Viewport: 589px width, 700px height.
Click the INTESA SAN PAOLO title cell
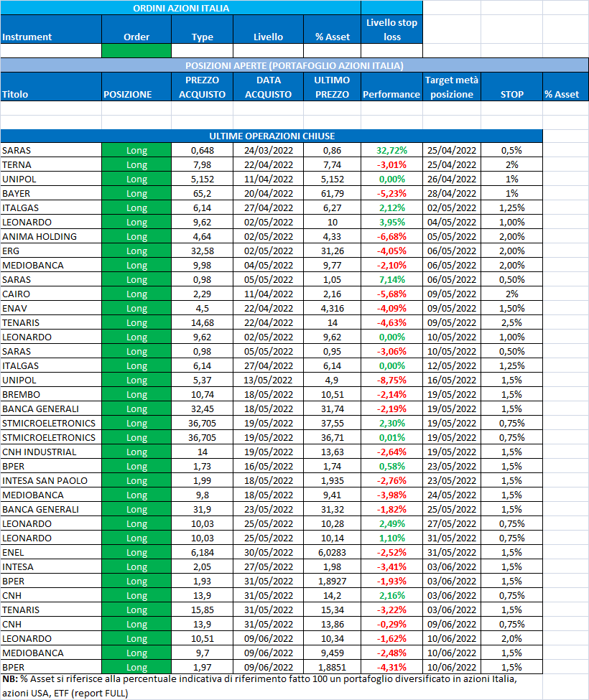pos(51,480)
